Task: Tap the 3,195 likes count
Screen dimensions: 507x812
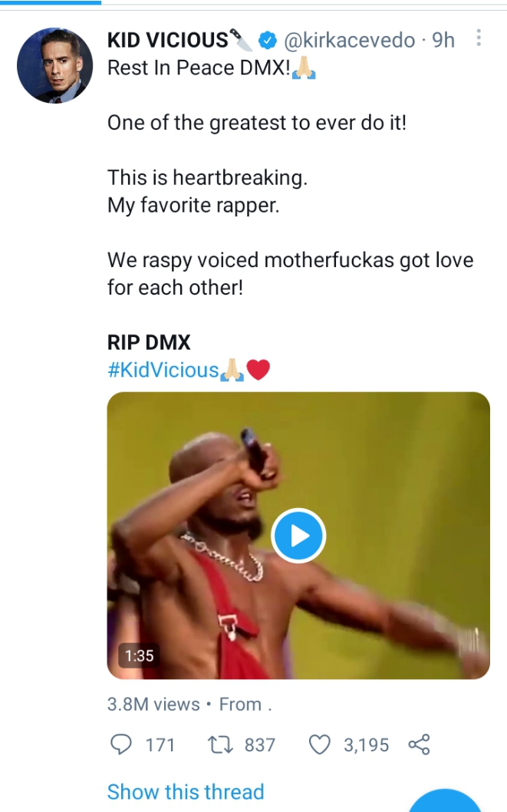Action: [x=367, y=745]
